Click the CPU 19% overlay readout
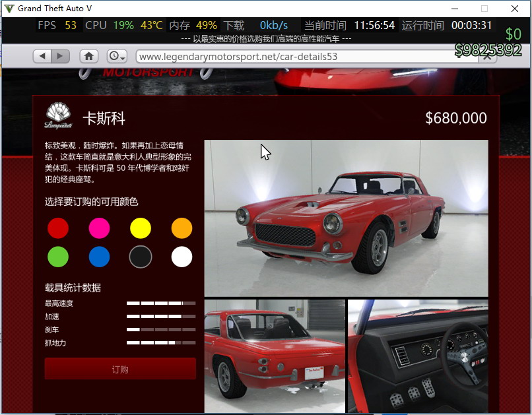The height and width of the screenshot is (415, 532). point(124,25)
